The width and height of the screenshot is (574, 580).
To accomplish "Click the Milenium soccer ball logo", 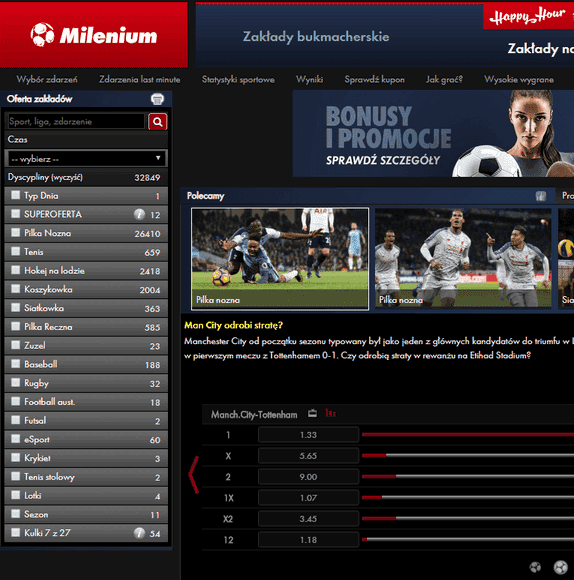I will coord(42,35).
